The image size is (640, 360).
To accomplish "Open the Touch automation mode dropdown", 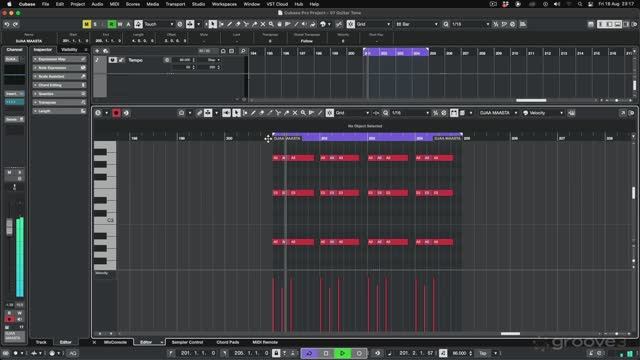I will coord(159,24).
